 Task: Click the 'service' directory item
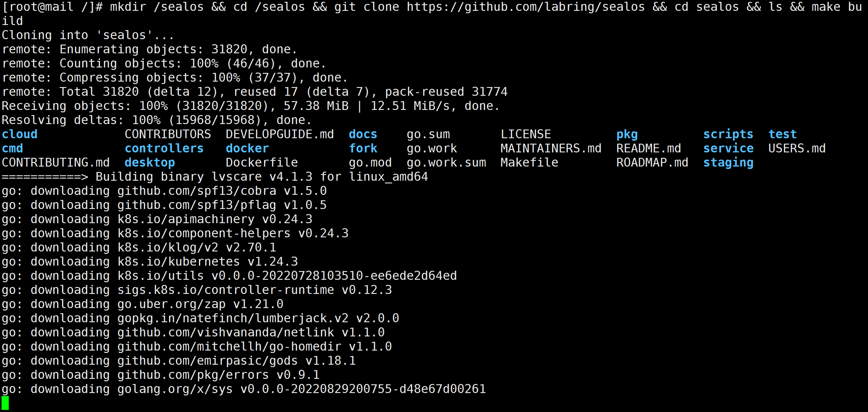pos(727,148)
